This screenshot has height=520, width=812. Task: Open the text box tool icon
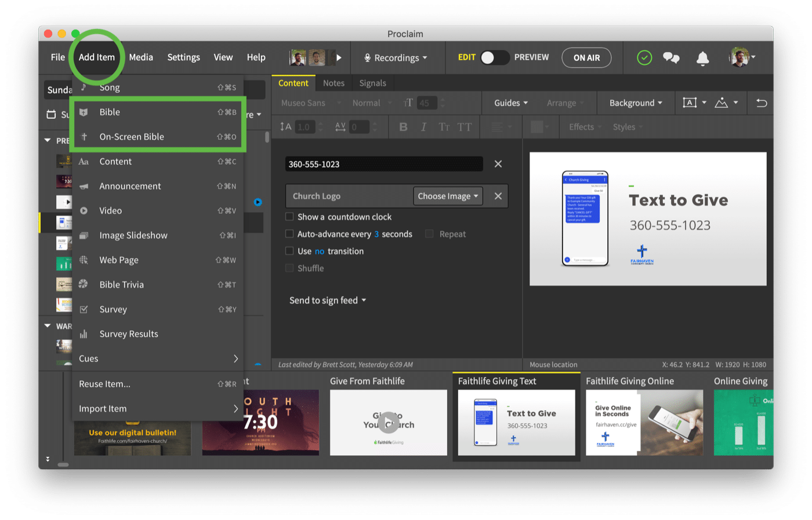pos(690,103)
